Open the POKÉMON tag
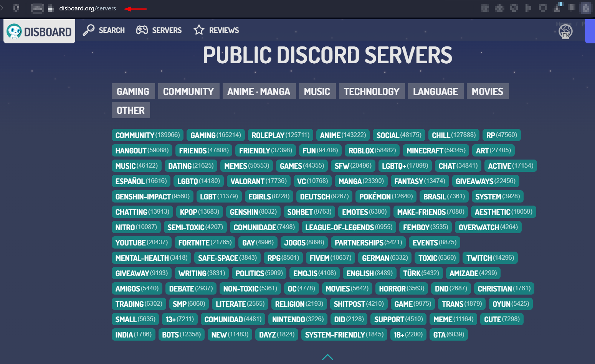Image resolution: width=595 pixels, height=364 pixels. point(386,196)
